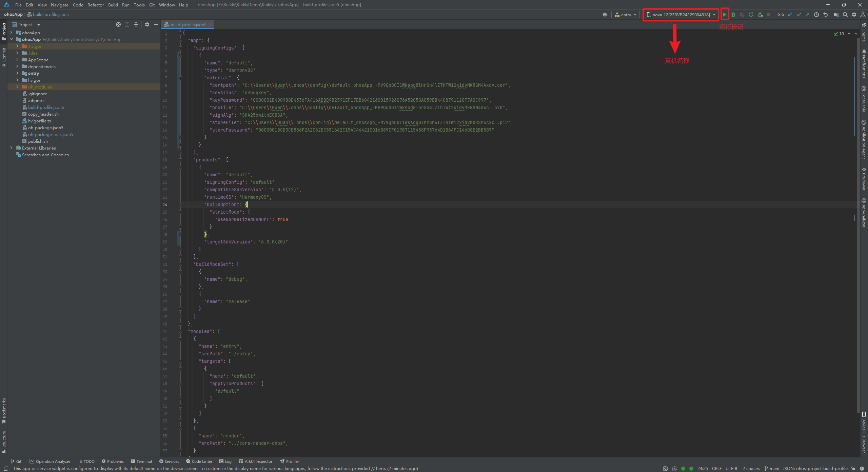
Task: Click the green Run button
Action: pos(725,15)
